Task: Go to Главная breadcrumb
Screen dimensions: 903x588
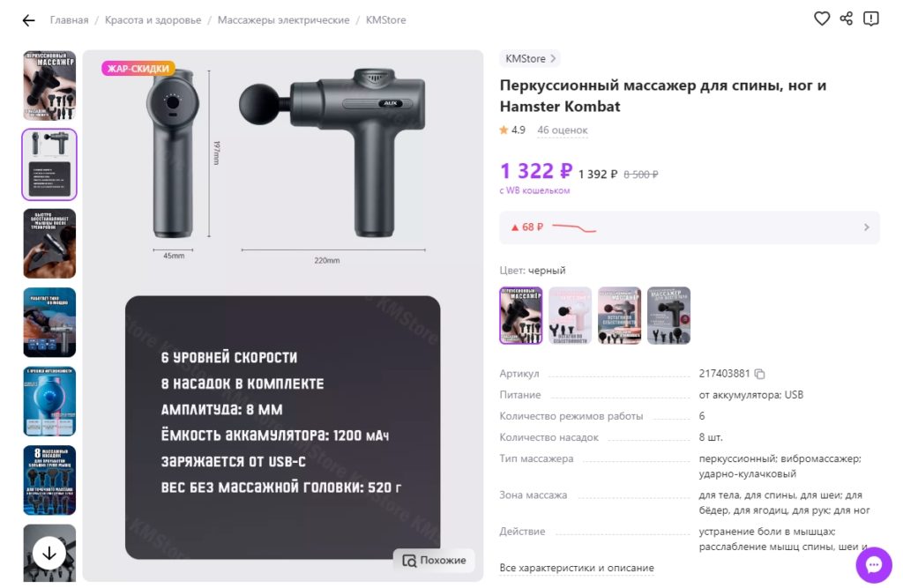Action: (69, 20)
